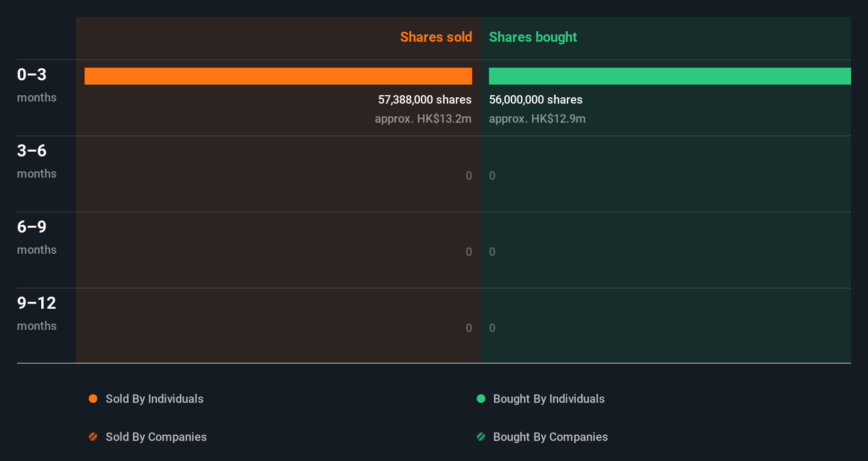Click the 57,388,000 shares figure

click(424, 99)
